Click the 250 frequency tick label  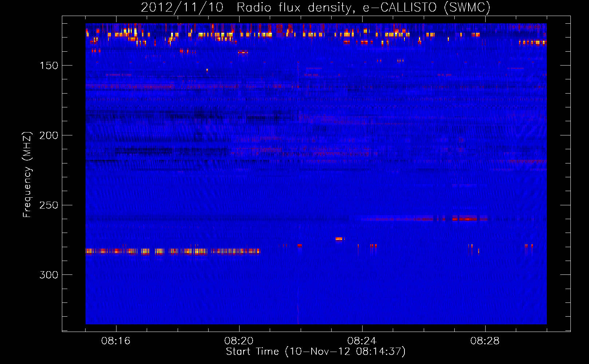49,205
